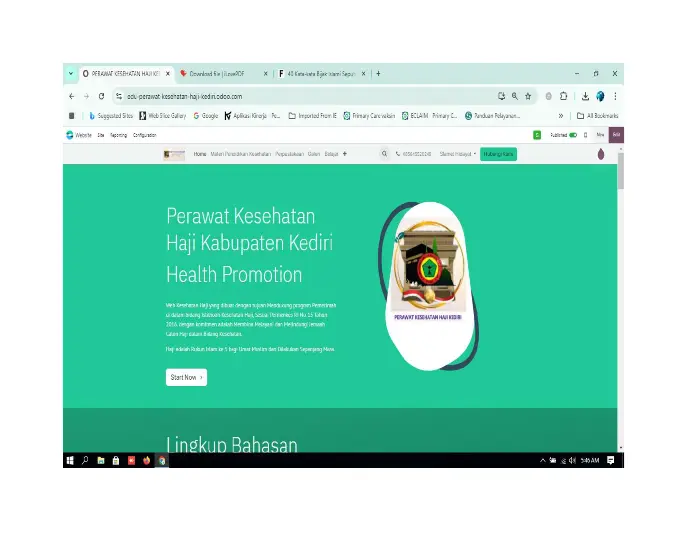
Task: Open the browser downloads icon
Action: click(585, 96)
